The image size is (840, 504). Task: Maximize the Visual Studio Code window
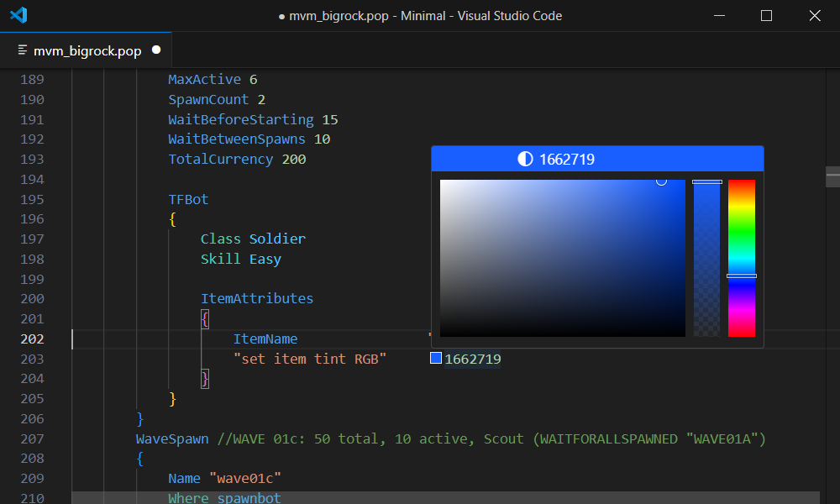pos(767,15)
